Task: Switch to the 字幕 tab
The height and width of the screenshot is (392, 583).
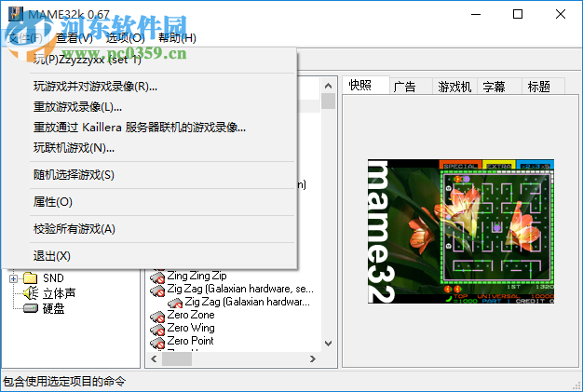Action: pyautogui.click(x=499, y=87)
